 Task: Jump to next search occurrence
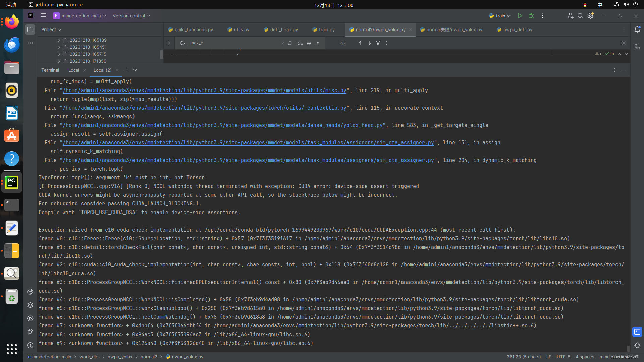369,43
